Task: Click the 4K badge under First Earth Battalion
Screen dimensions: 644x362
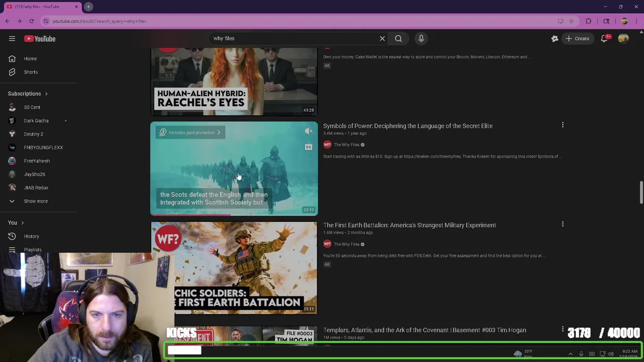Action: [x=327, y=264]
